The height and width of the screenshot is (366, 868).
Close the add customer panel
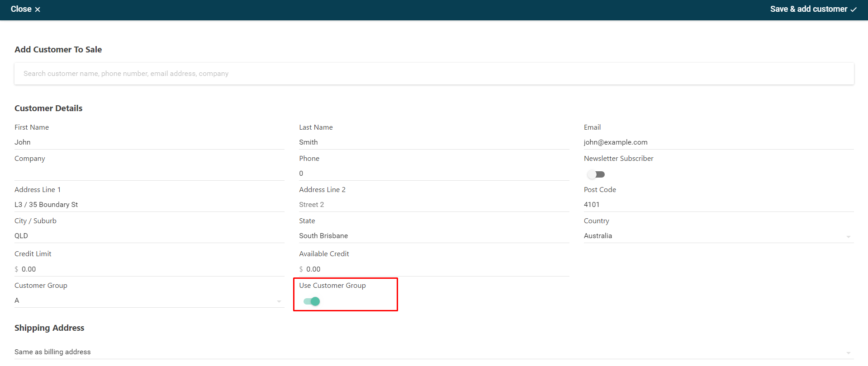pyautogui.click(x=25, y=9)
